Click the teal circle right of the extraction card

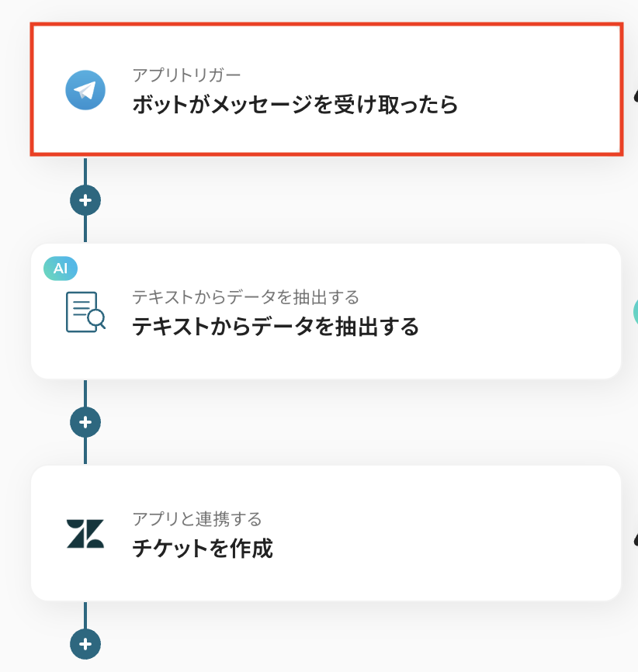point(635,311)
